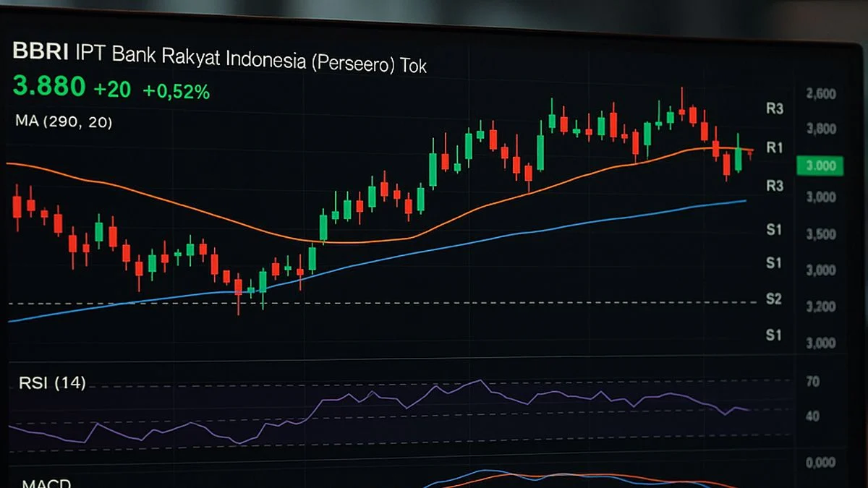Select the Bank Rakyat Indonesia company name
The image size is (868, 488).
[251, 59]
